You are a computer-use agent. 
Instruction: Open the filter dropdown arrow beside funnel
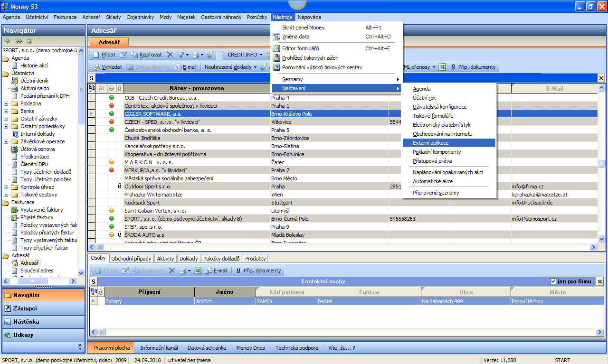(x=187, y=55)
